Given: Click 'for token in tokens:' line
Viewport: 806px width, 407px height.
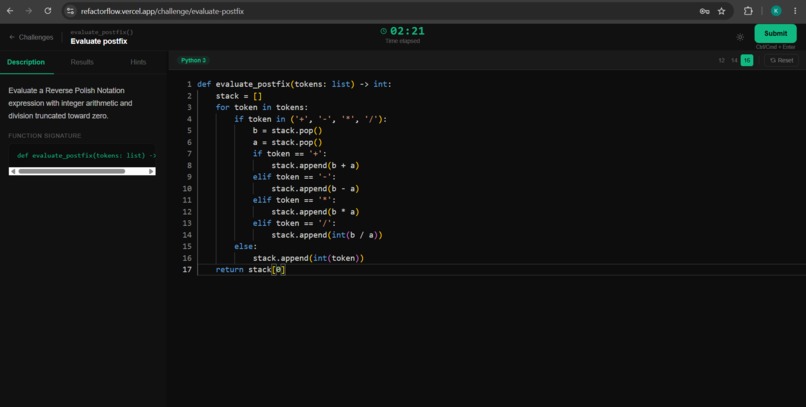Looking at the screenshot, I should click(x=262, y=107).
